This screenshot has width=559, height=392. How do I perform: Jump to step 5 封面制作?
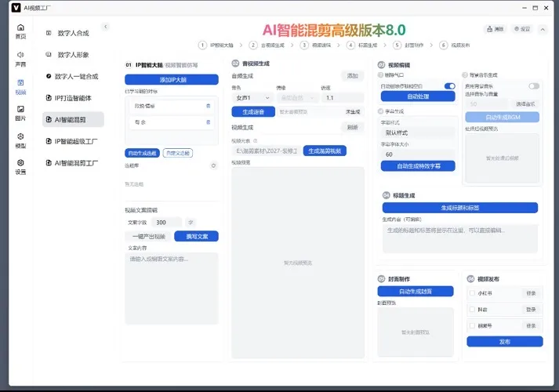(x=408, y=45)
